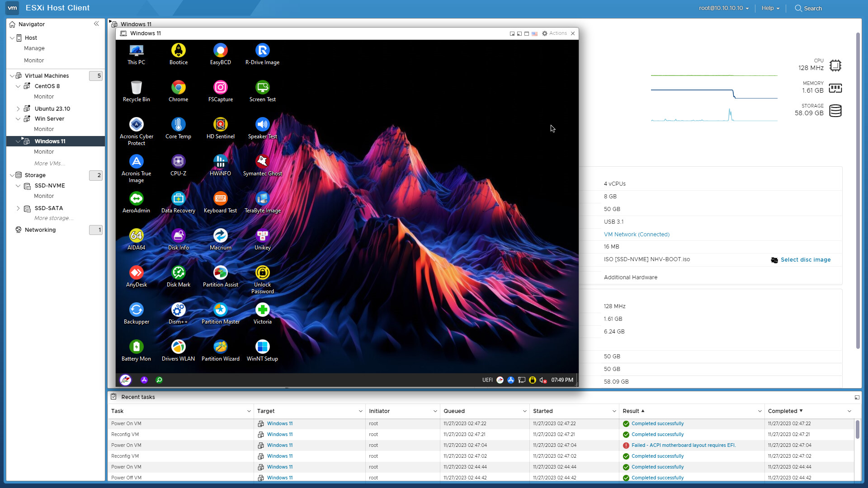Expand the SSD-SATA storage node
Screen dimensions: 868x488
point(18,208)
